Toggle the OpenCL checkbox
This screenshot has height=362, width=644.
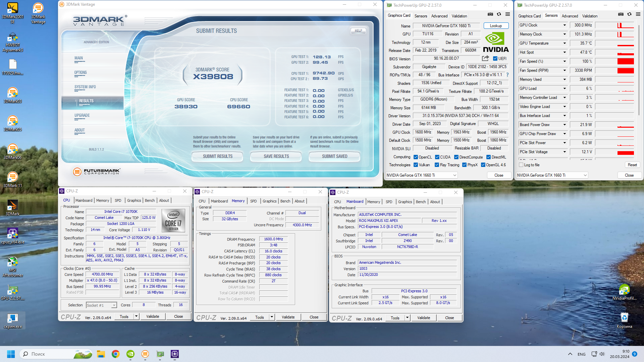pyautogui.click(x=416, y=157)
